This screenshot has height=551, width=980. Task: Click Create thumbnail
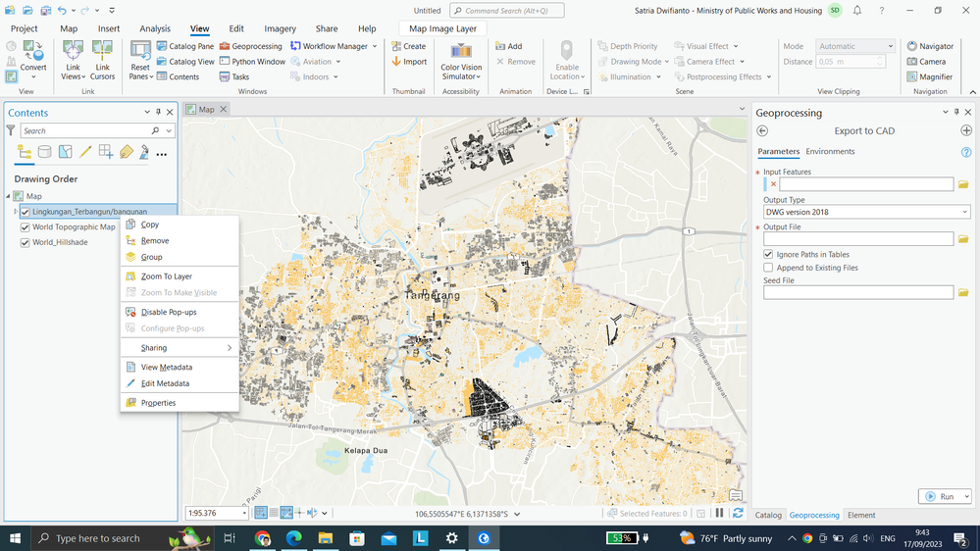click(x=409, y=46)
